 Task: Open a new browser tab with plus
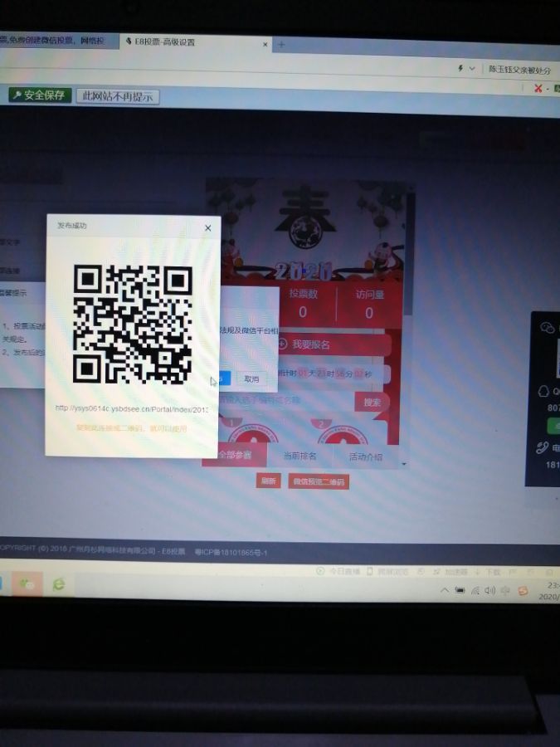[281, 45]
